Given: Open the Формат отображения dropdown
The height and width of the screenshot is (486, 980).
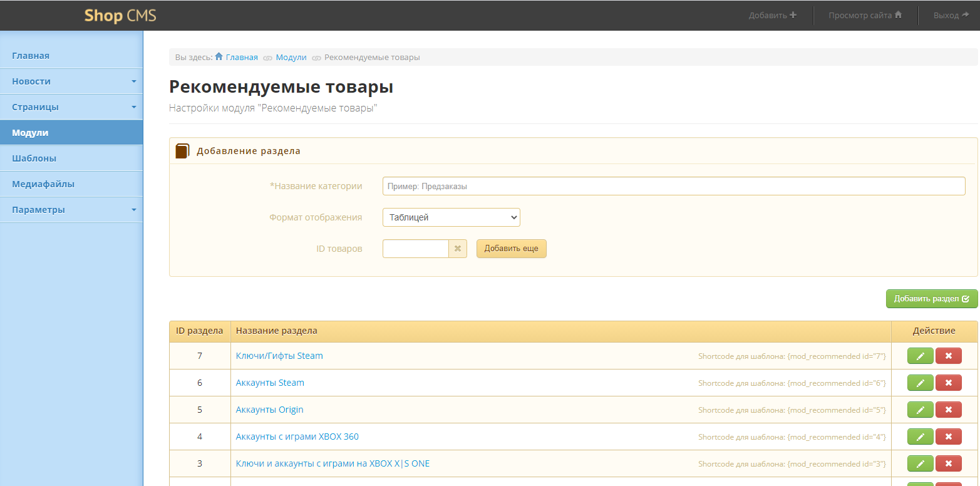Looking at the screenshot, I should tap(451, 217).
